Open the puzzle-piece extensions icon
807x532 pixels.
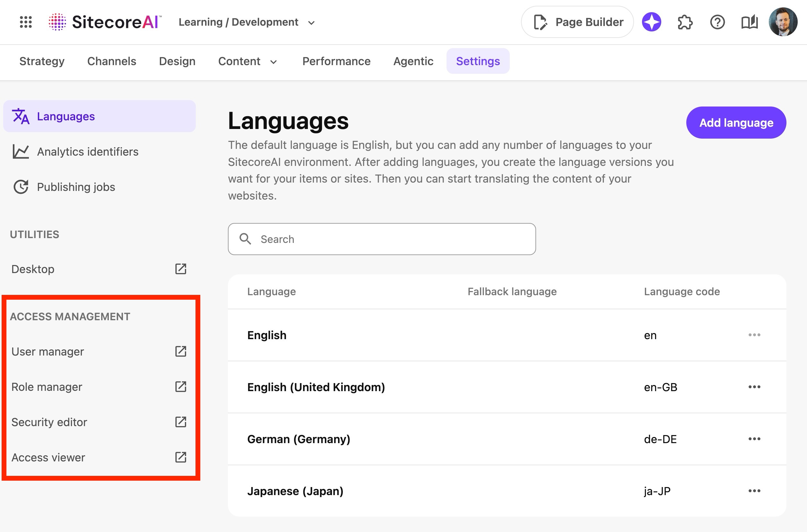click(x=685, y=22)
